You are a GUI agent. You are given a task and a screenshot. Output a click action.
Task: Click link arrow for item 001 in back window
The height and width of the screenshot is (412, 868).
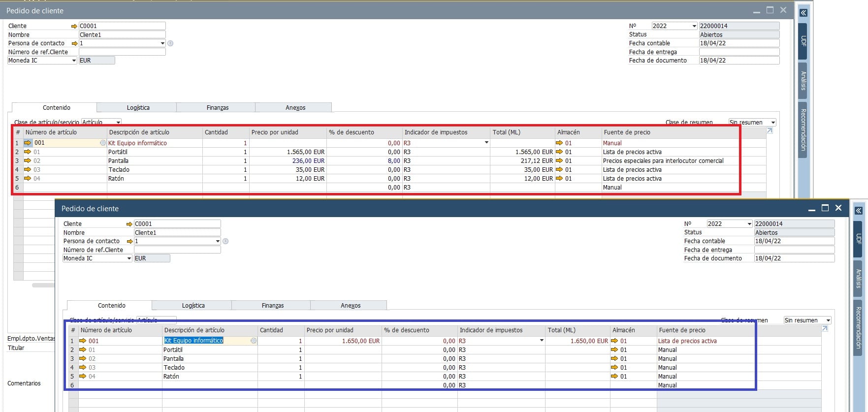28,143
